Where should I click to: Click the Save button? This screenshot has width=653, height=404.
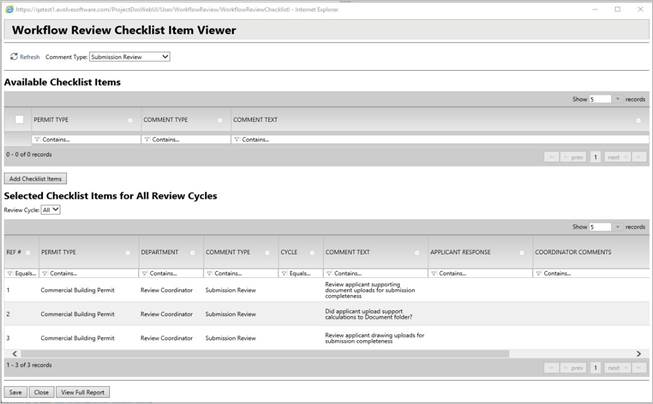pos(15,393)
